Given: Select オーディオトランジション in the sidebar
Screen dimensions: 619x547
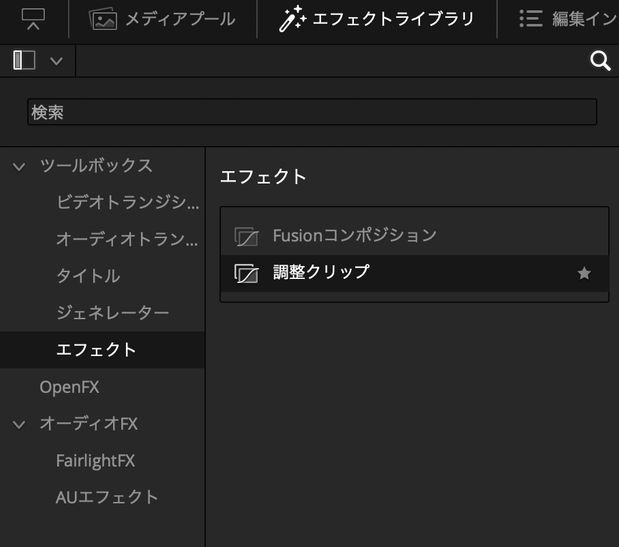Looking at the screenshot, I should pos(127,239).
